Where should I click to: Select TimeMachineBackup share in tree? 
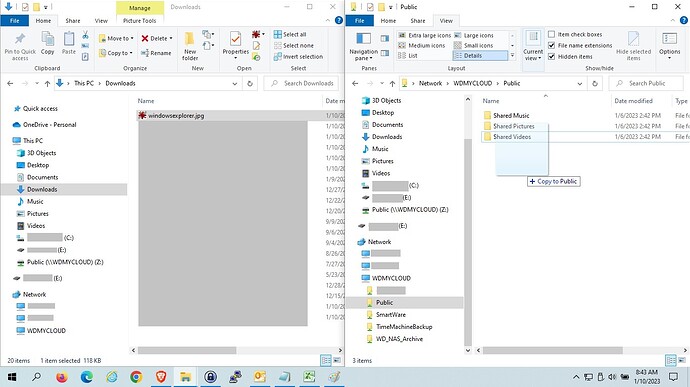pos(404,327)
